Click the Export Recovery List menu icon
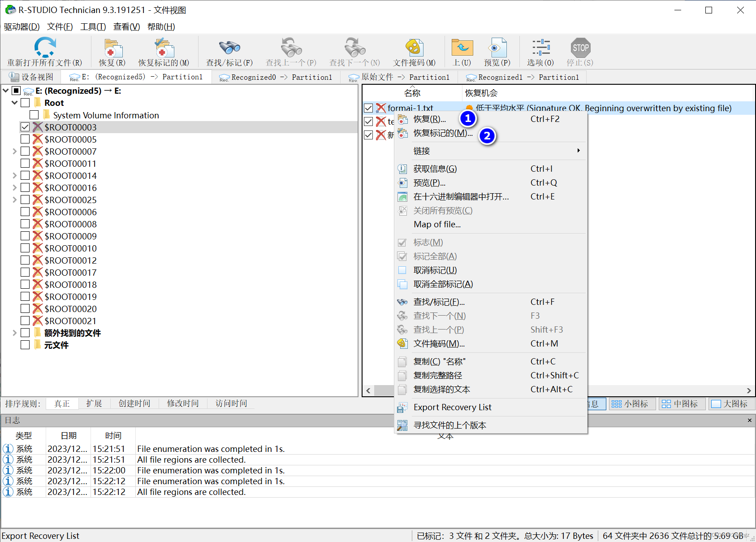 coord(402,408)
